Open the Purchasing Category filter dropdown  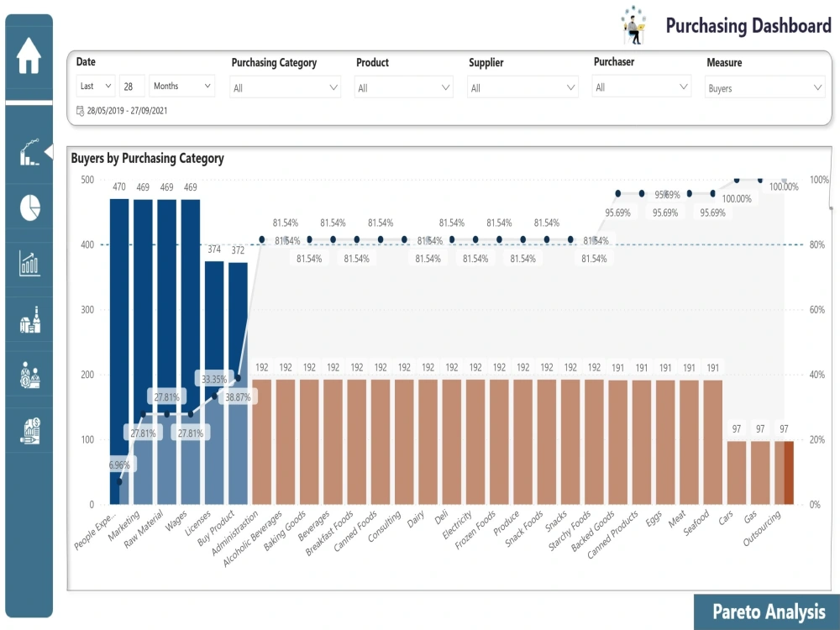(285, 87)
